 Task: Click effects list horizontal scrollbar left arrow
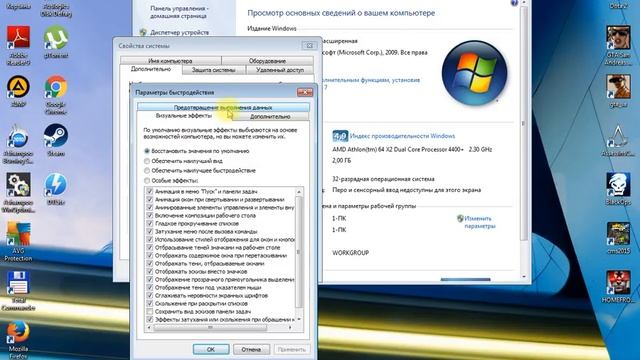(x=149, y=327)
